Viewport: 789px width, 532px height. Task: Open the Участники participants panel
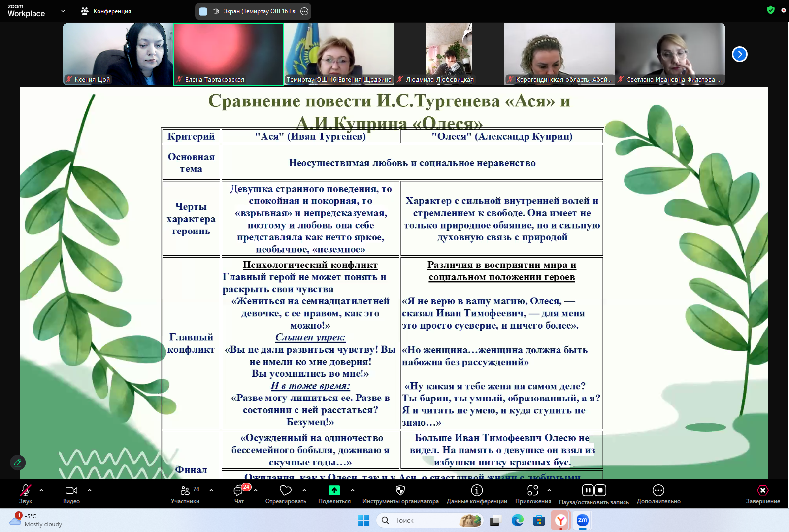tap(185, 491)
